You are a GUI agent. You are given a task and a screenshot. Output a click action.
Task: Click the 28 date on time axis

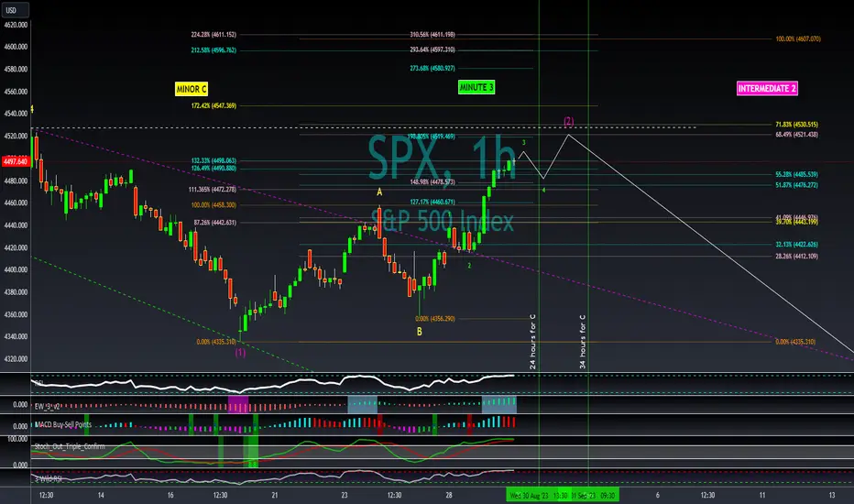pyautogui.click(x=449, y=495)
